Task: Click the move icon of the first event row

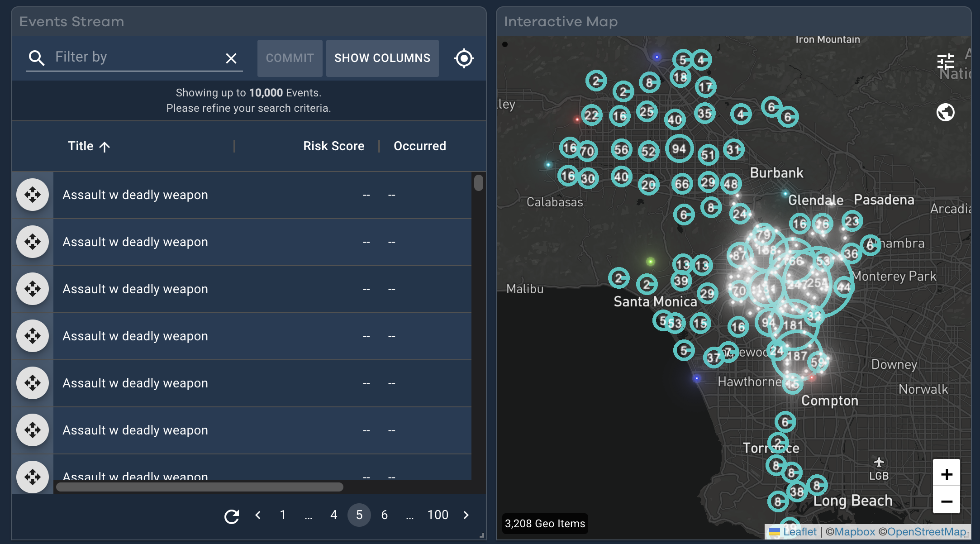Action: (x=33, y=195)
